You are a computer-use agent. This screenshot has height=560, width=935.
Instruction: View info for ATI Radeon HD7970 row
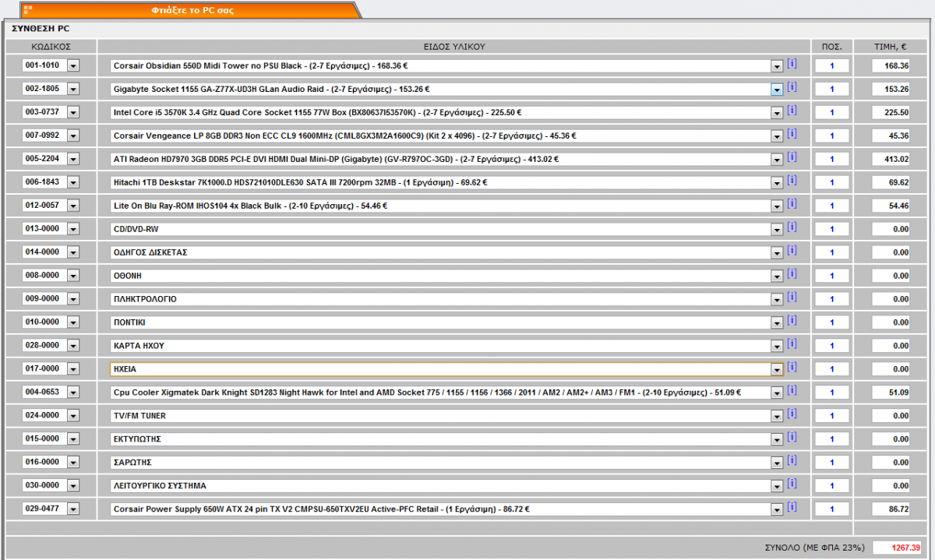tap(792, 157)
